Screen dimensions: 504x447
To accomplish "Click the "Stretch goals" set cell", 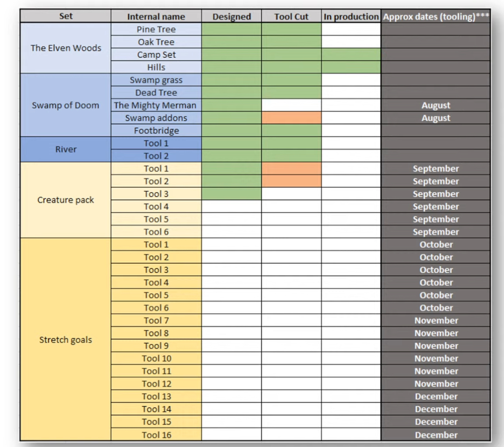I will 66,340.
